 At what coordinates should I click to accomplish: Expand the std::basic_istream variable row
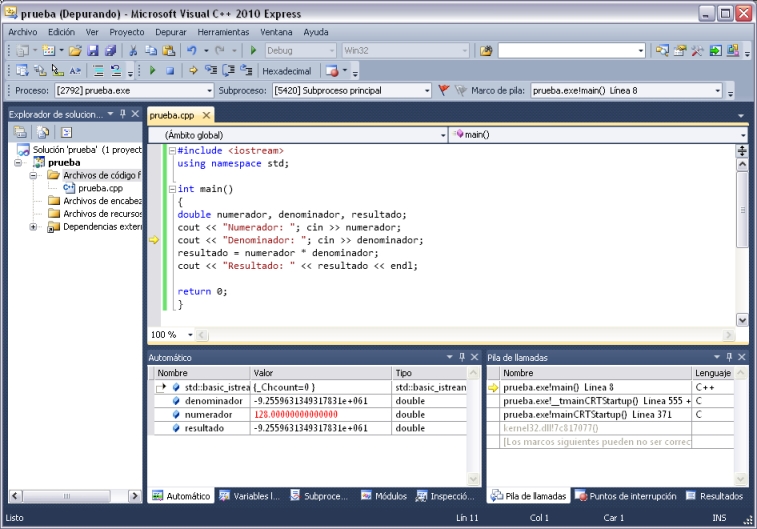point(161,387)
